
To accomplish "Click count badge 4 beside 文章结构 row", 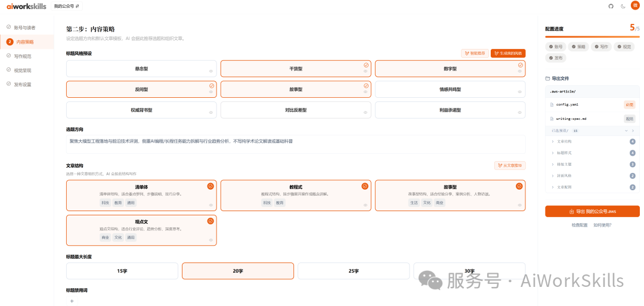I will point(633,142).
